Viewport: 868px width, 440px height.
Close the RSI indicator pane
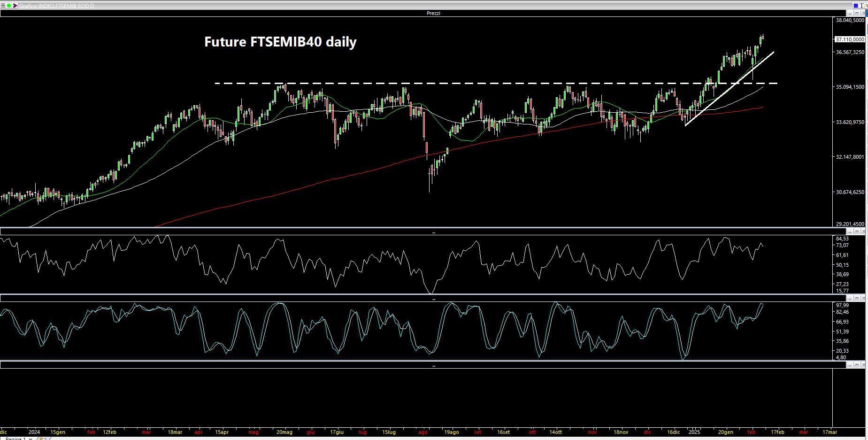pos(863,232)
